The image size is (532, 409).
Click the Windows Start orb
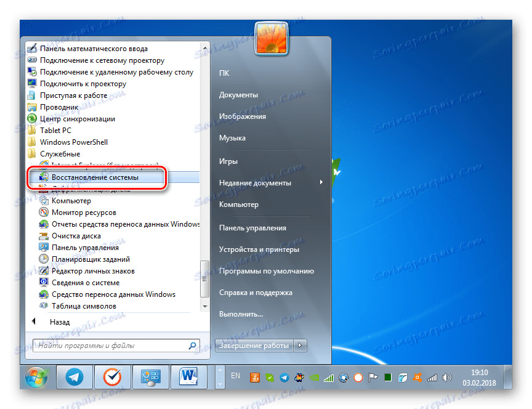(36, 377)
